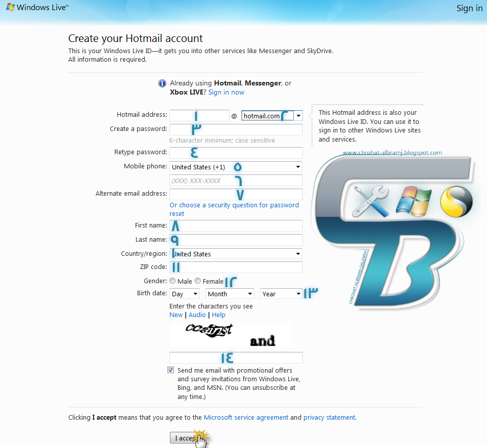Click the First name field
This screenshot has height=448, width=487.
coord(236,226)
